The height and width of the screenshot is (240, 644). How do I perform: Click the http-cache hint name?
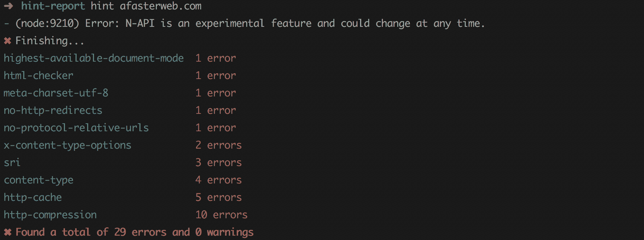point(33,197)
